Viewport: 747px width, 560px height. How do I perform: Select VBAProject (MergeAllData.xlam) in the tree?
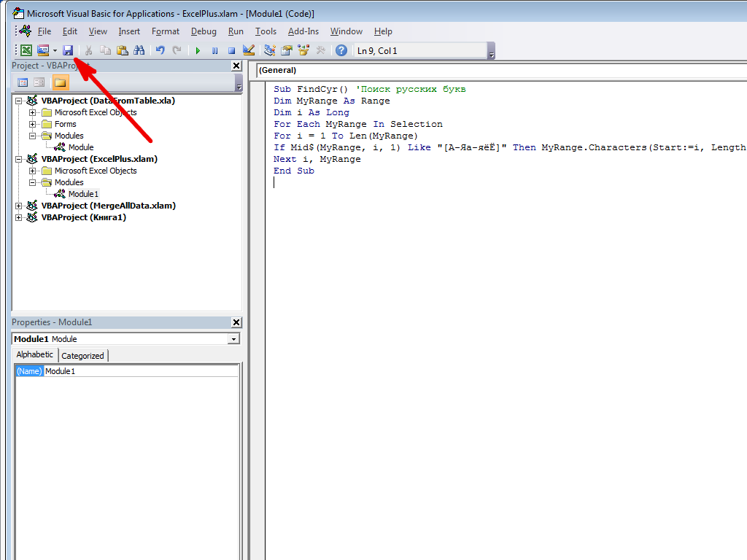pos(109,206)
